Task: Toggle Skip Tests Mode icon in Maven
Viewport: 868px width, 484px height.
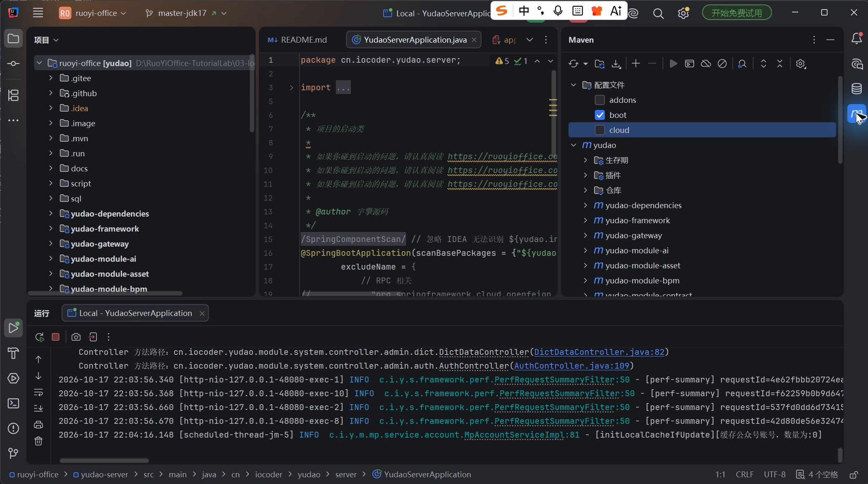Action: click(722, 64)
